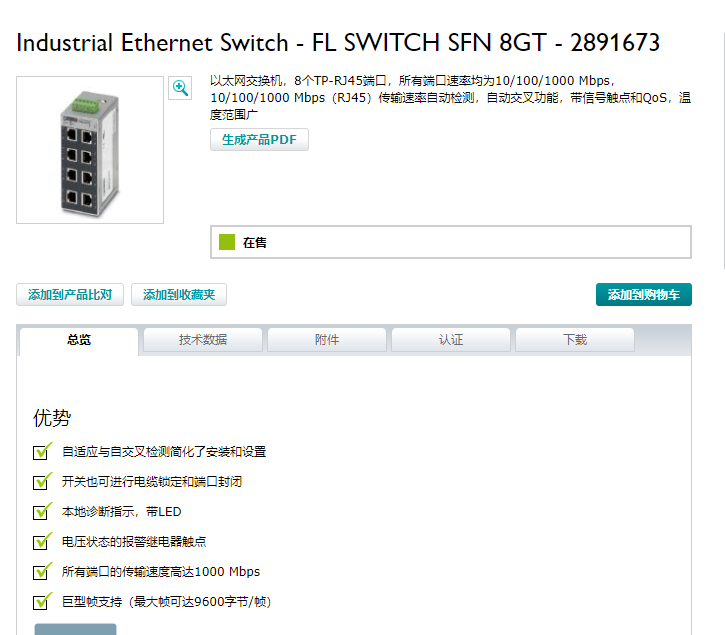Open the 下载 downloads tab
Screen dimensions: 725x635
tap(575, 340)
